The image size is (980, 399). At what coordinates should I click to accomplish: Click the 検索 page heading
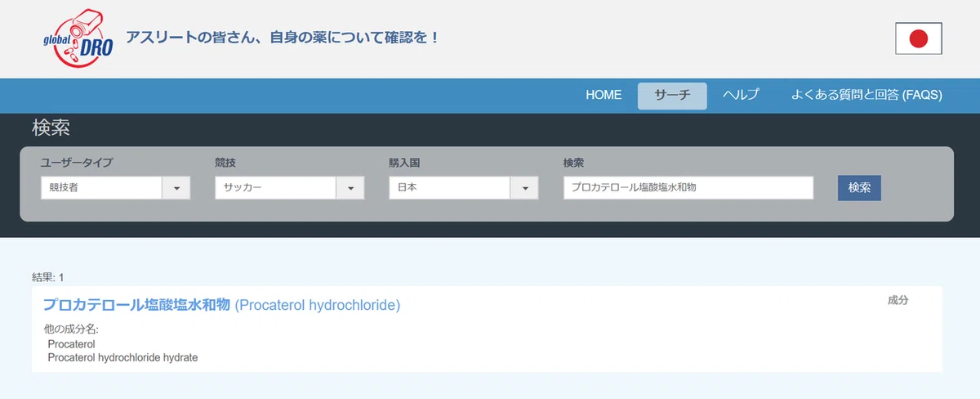point(51,128)
